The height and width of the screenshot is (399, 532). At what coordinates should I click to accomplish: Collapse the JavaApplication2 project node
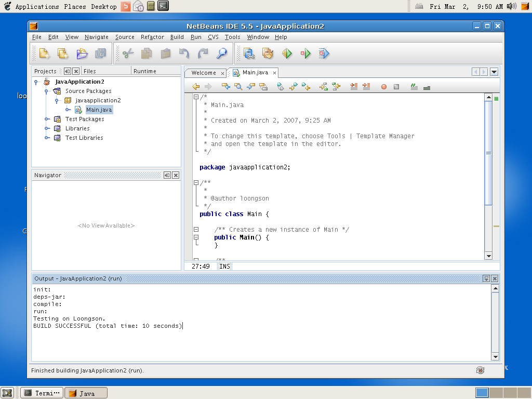pyautogui.click(x=36, y=82)
